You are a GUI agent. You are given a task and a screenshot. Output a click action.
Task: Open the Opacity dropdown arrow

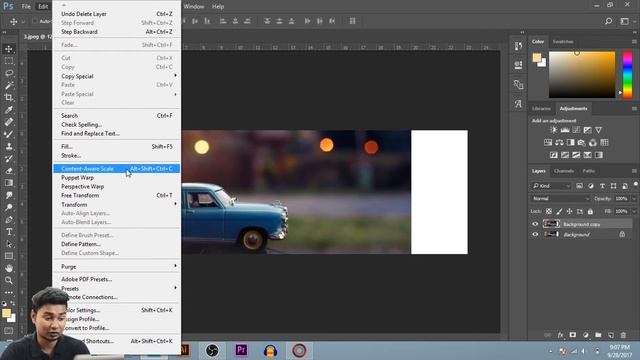(634, 199)
